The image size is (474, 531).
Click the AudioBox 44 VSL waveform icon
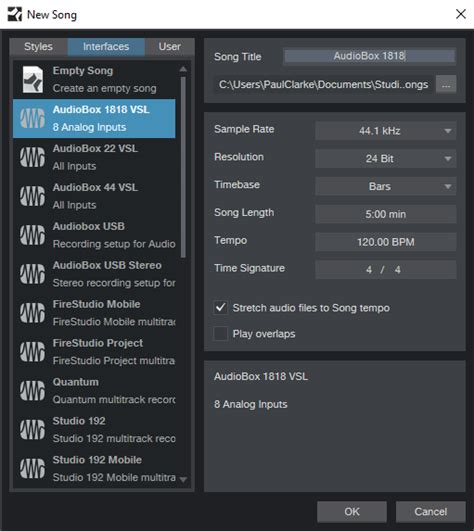(32, 196)
